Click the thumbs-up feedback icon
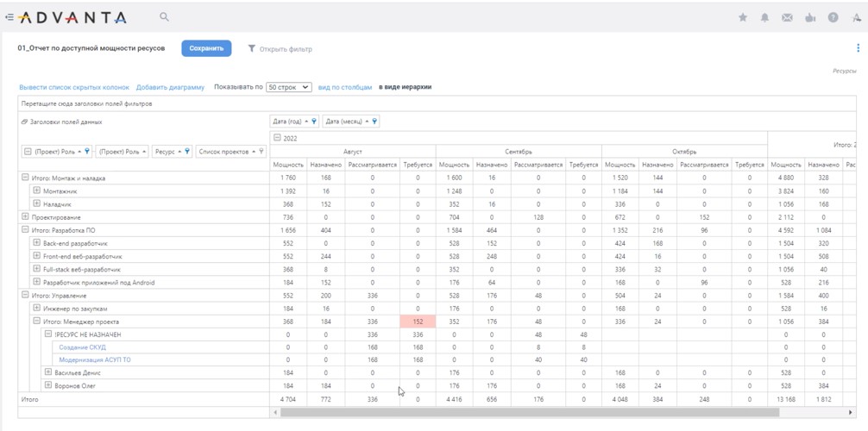The height and width of the screenshot is (431, 868). point(810,18)
